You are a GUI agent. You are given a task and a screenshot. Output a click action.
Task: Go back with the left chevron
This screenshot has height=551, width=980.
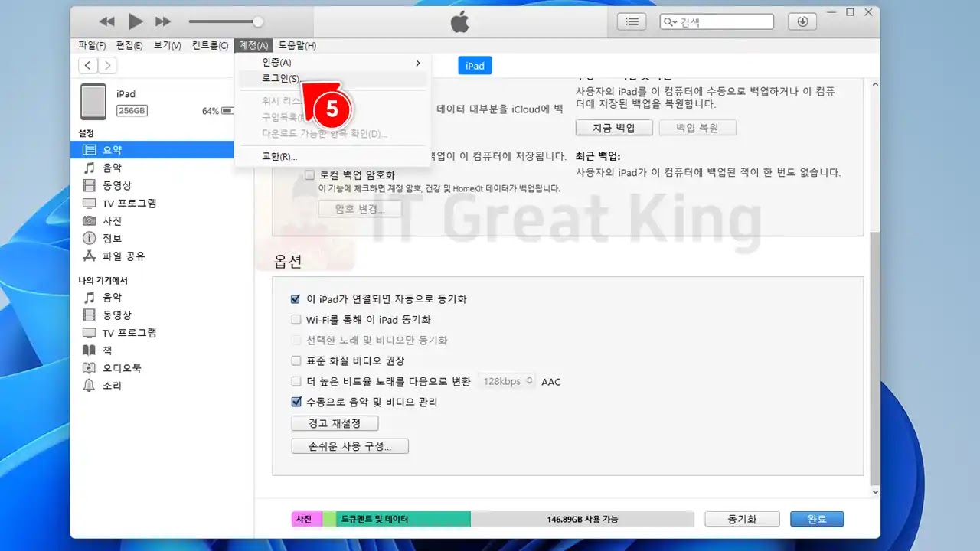pos(89,66)
